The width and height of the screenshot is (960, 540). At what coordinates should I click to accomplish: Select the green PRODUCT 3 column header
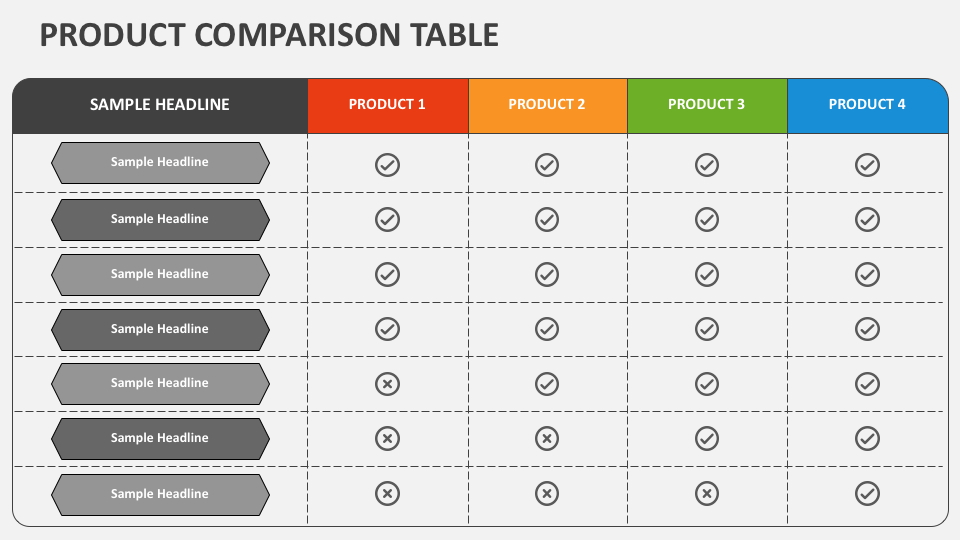pyautogui.click(x=707, y=106)
